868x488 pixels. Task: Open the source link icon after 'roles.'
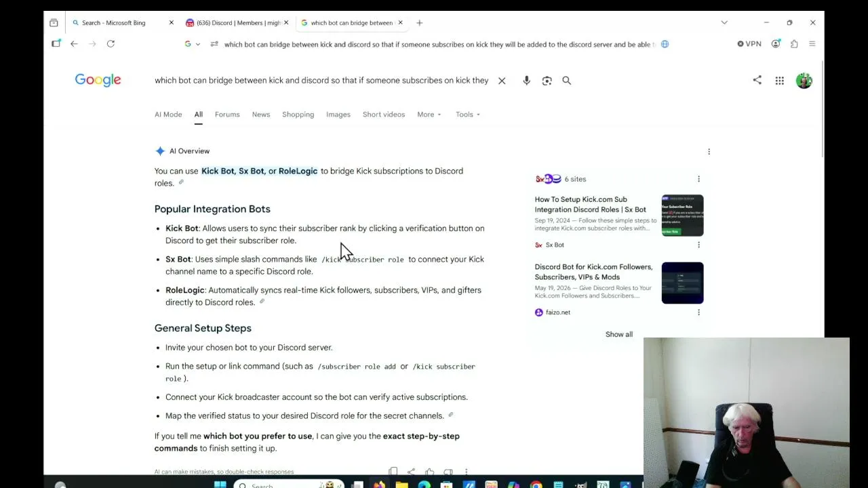(181, 182)
